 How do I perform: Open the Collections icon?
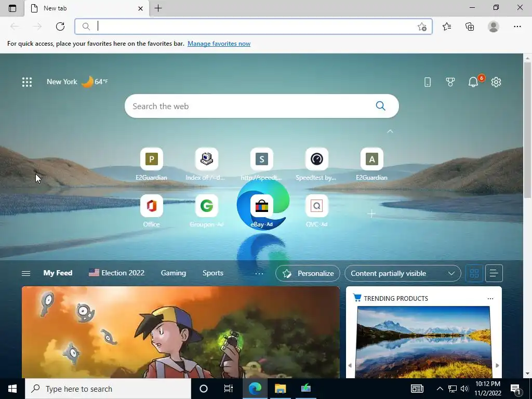point(470,26)
